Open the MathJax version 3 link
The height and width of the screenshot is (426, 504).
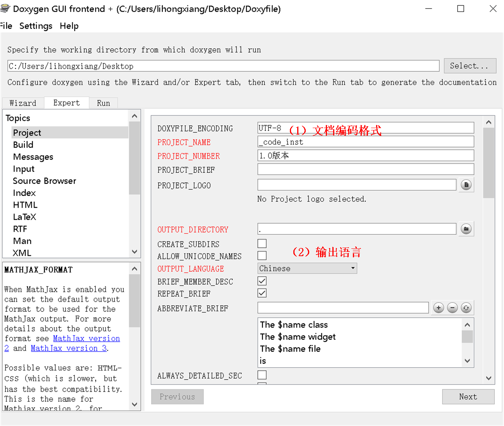[x=68, y=348]
